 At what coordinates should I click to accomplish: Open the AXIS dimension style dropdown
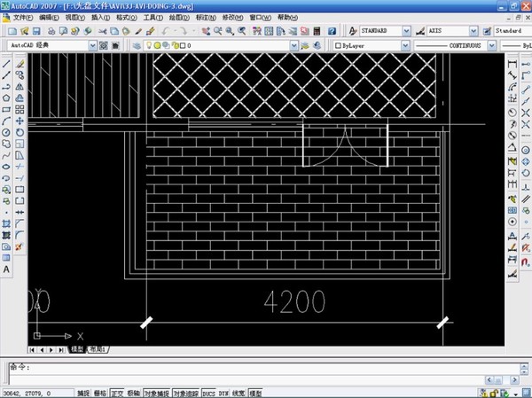473,31
